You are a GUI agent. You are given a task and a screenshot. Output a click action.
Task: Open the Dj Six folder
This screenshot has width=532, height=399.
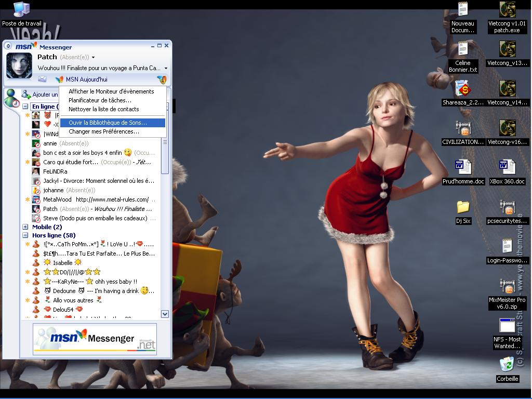coord(463,207)
